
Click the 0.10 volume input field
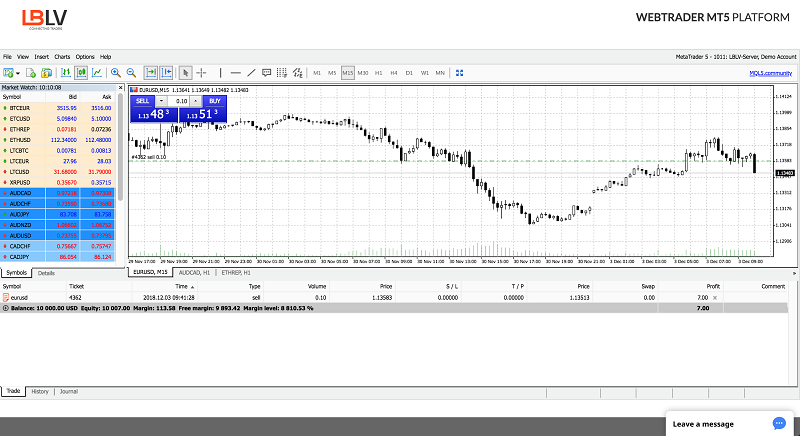click(179, 101)
